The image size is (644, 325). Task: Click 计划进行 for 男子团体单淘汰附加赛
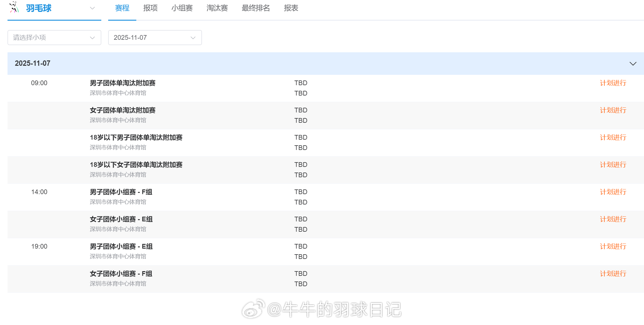point(613,83)
